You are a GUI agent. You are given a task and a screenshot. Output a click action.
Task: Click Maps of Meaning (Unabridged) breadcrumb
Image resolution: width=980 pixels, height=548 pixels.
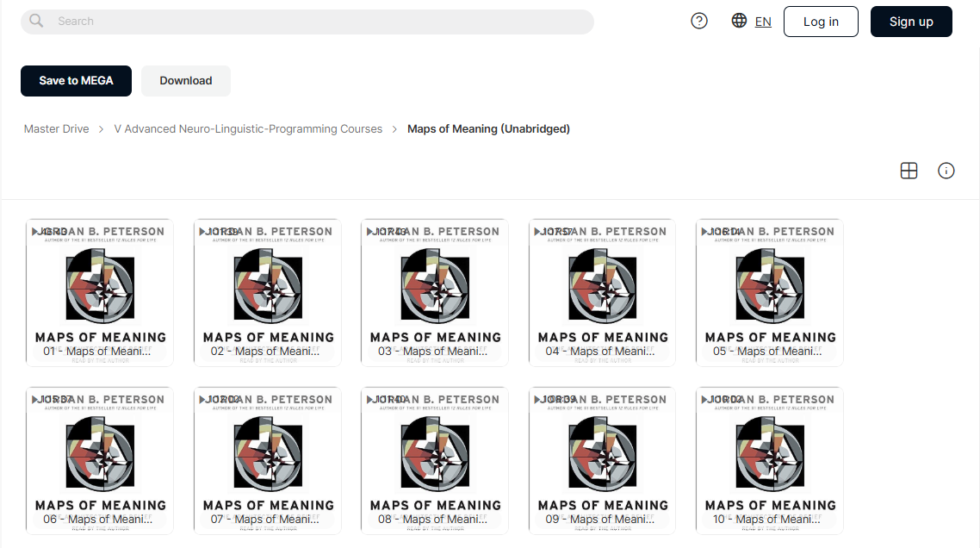pos(488,129)
